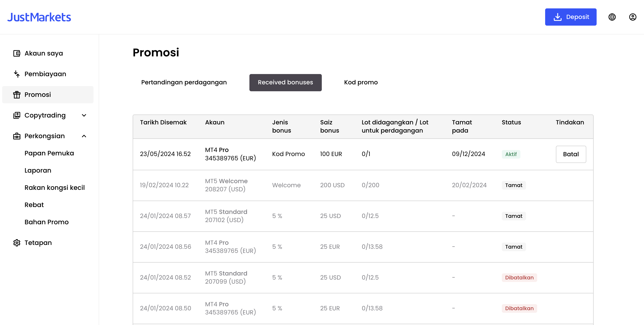
Task: Click the Tamat pada column header
Action: 462,126
